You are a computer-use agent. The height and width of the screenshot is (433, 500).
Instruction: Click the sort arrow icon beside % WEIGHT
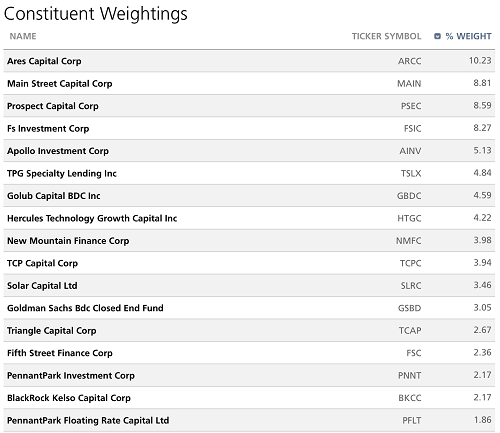tap(437, 36)
